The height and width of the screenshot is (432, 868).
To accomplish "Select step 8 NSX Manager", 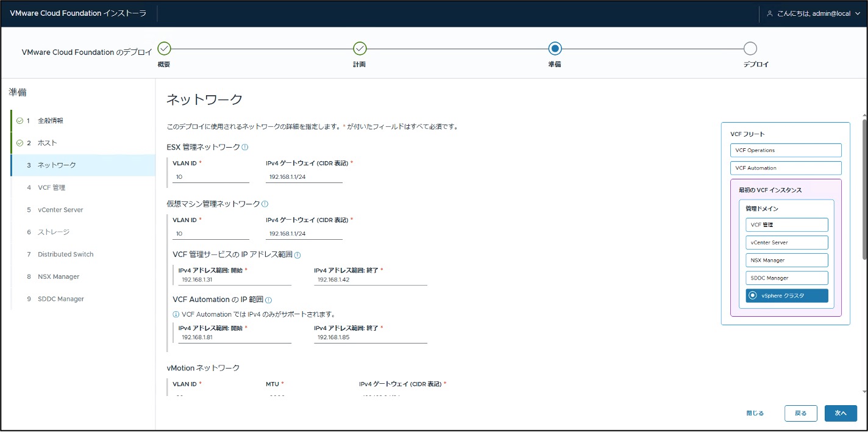I will [x=83, y=276].
